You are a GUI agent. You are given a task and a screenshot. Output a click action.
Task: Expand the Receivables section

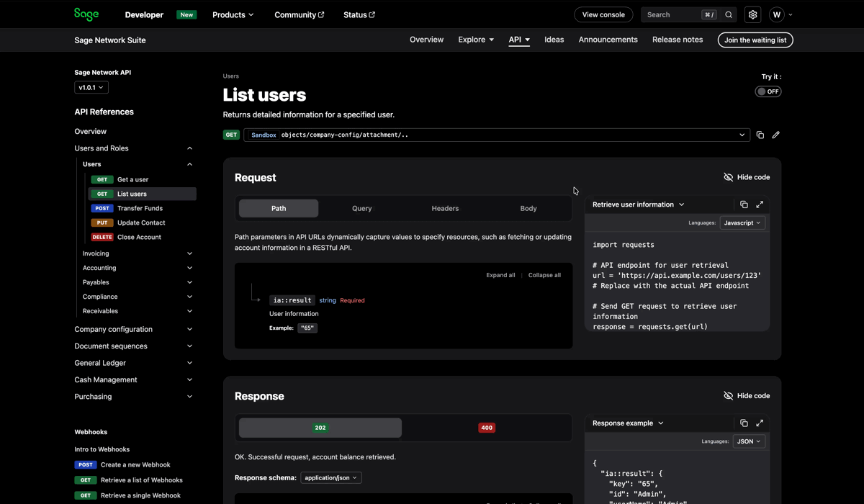click(190, 311)
